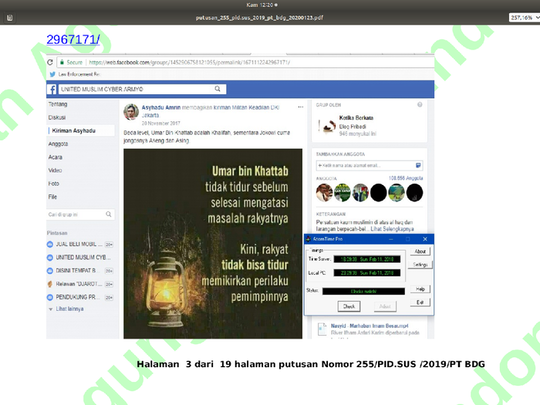The width and height of the screenshot is (540, 405).
Task: Open the post options three-dot menu
Action: pos(300,107)
